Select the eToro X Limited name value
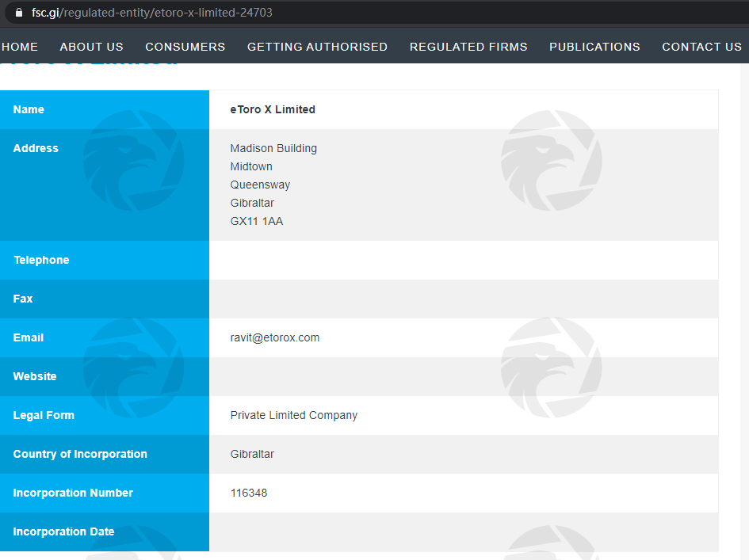 tap(273, 109)
